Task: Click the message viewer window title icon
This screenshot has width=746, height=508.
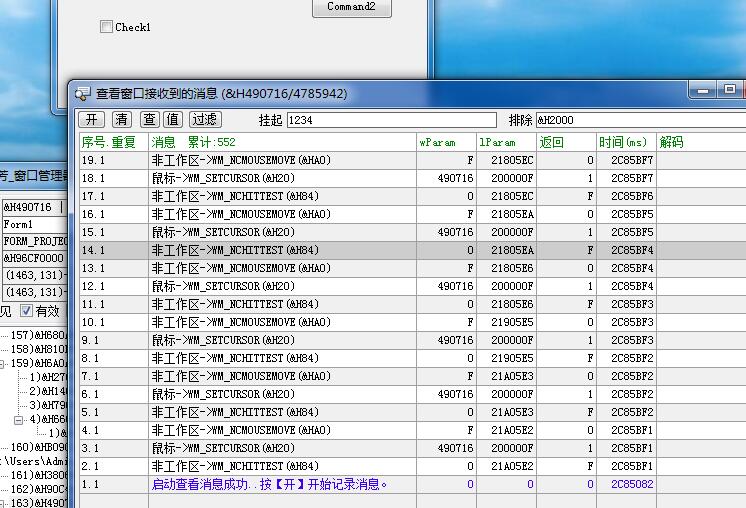Action: (82, 94)
